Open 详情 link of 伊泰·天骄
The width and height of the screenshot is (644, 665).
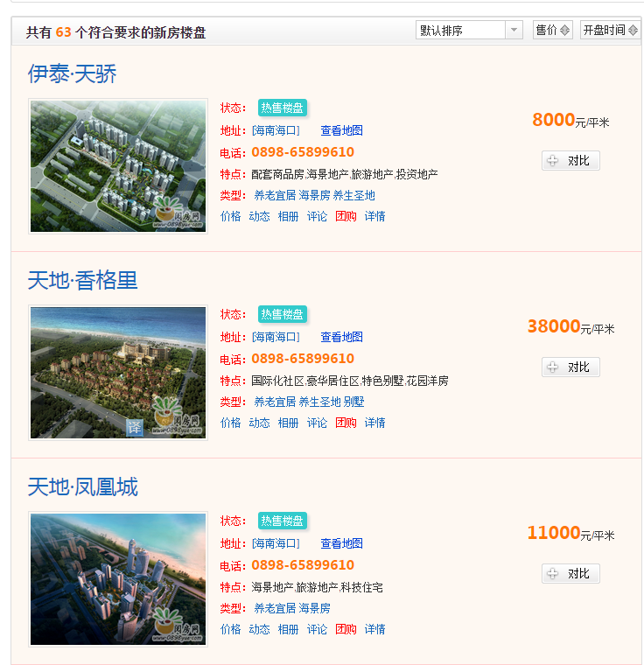(375, 216)
